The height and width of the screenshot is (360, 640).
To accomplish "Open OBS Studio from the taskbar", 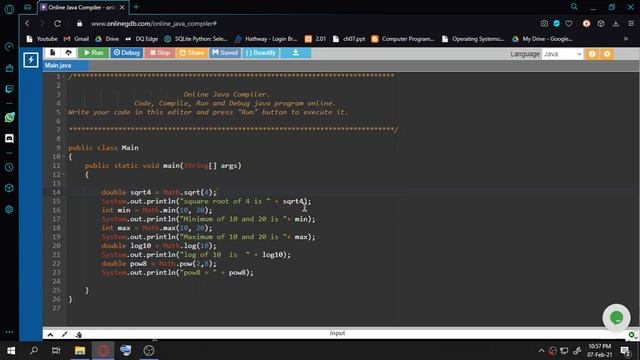I will pyautogui.click(x=149, y=350).
